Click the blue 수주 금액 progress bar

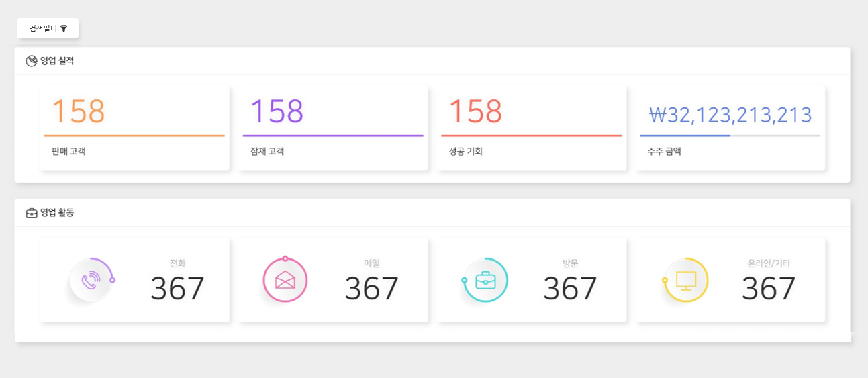coord(730,136)
